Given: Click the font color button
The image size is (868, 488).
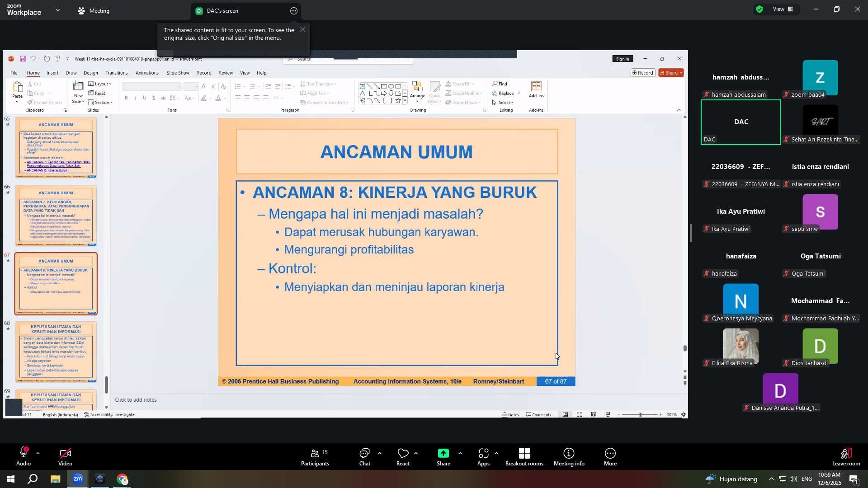Looking at the screenshot, I should coord(218,98).
